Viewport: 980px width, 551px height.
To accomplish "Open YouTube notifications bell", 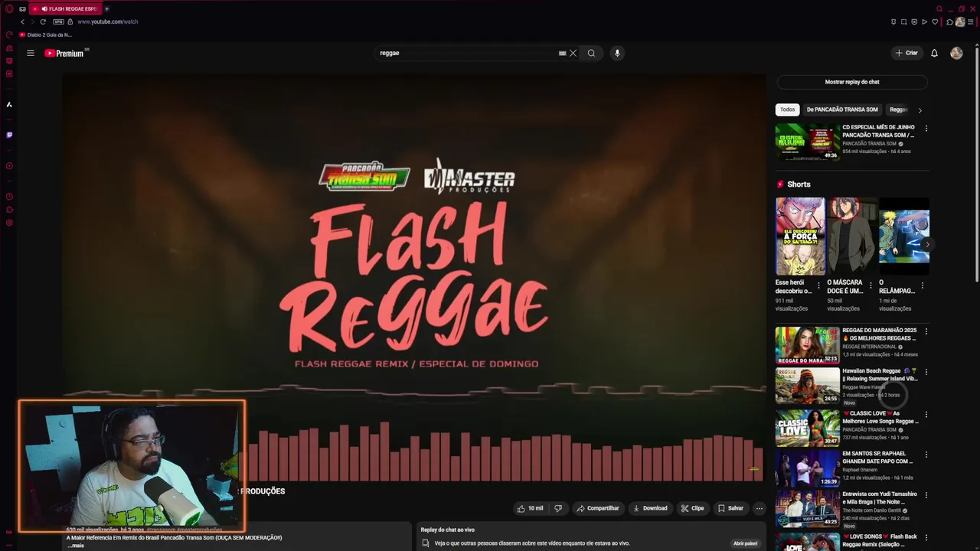I will pyautogui.click(x=934, y=53).
